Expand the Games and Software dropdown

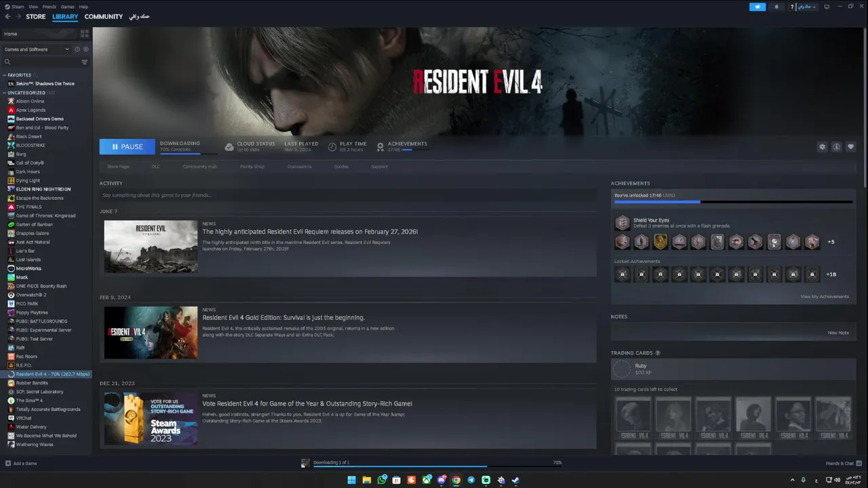(37, 49)
